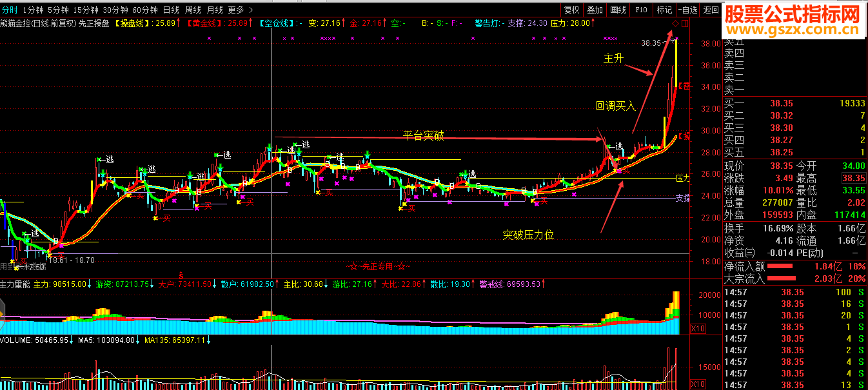Click the 画线 draw-line button
Viewport: 868px width, 390px height.
pyautogui.click(x=618, y=10)
